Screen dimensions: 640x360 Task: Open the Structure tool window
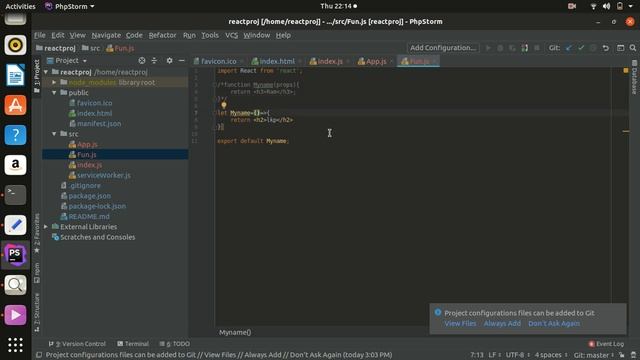point(37,312)
